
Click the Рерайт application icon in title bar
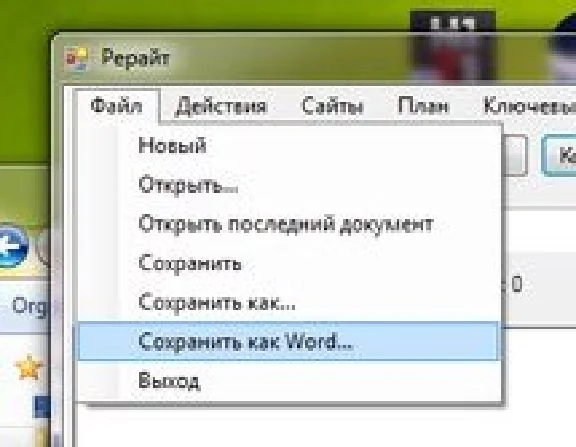(76, 59)
